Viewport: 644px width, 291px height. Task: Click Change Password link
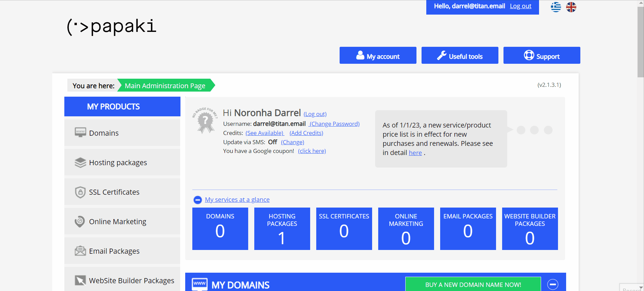pyautogui.click(x=335, y=124)
